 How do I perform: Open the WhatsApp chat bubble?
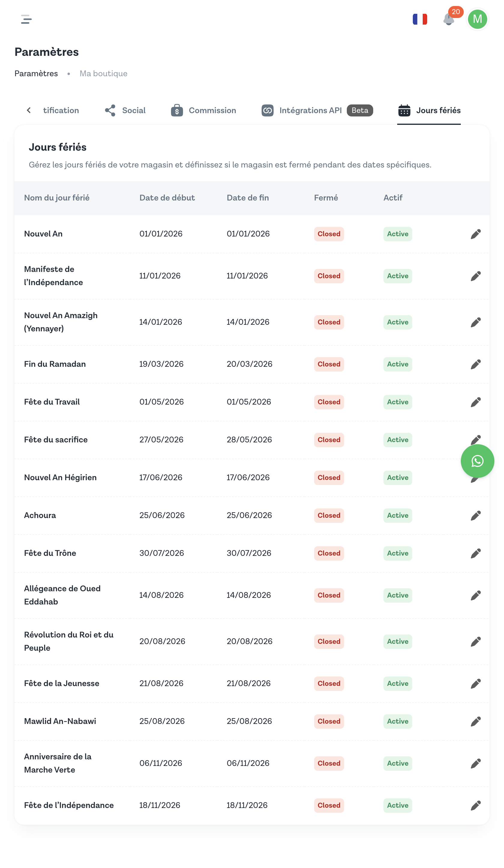pyautogui.click(x=477, y=461)
